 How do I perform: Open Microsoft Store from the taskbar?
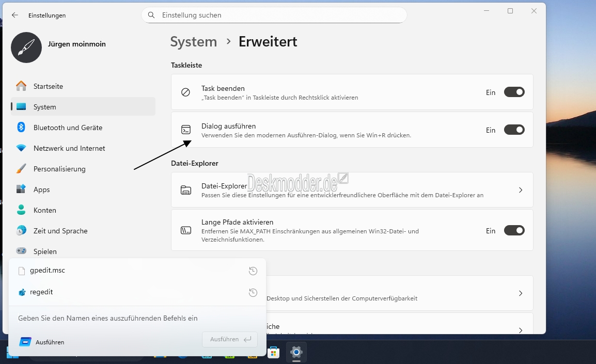(274, 353)
